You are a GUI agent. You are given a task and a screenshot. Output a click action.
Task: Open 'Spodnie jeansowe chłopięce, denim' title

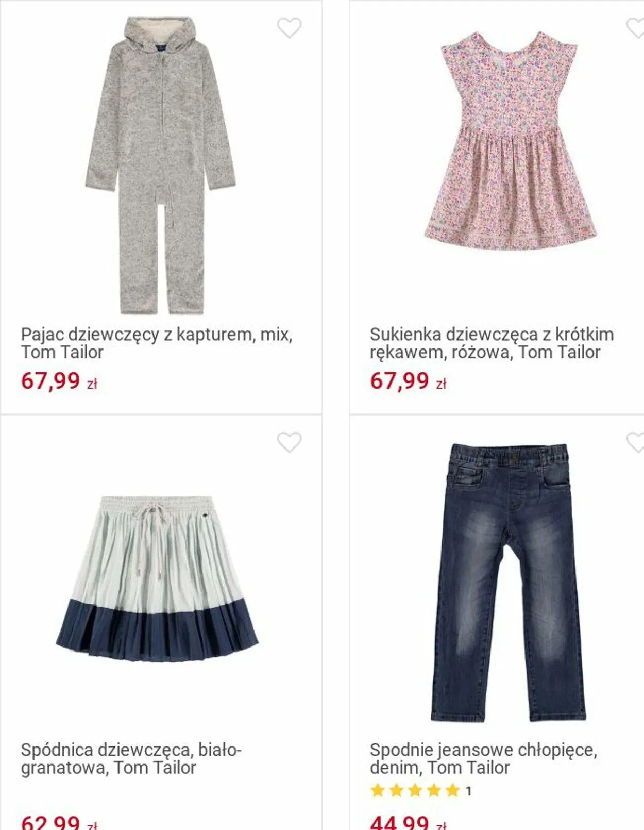tap(483, 758)
